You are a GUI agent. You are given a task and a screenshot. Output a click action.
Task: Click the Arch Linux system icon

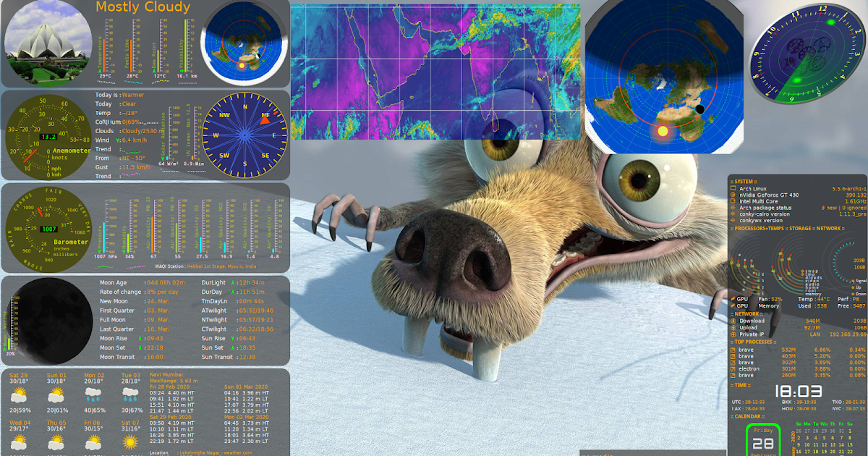click(x=733, y=188)
